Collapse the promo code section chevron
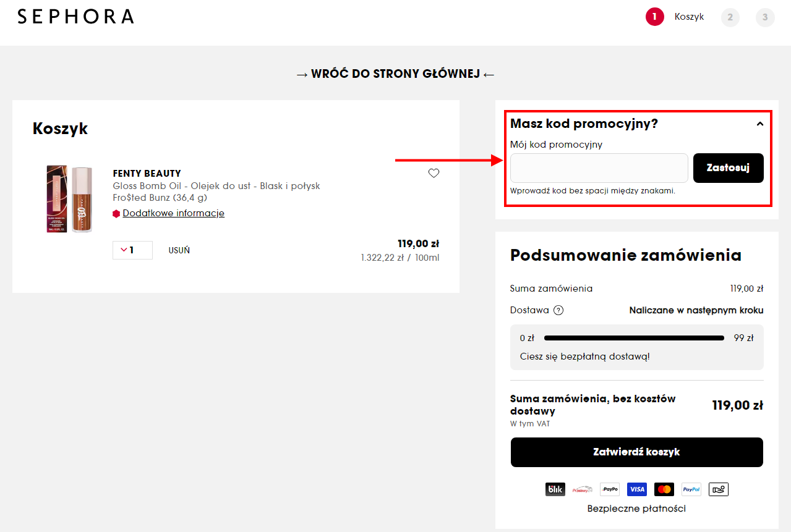Image resolution: width=791 pixels, height=532 pixels. pos(760,124)
